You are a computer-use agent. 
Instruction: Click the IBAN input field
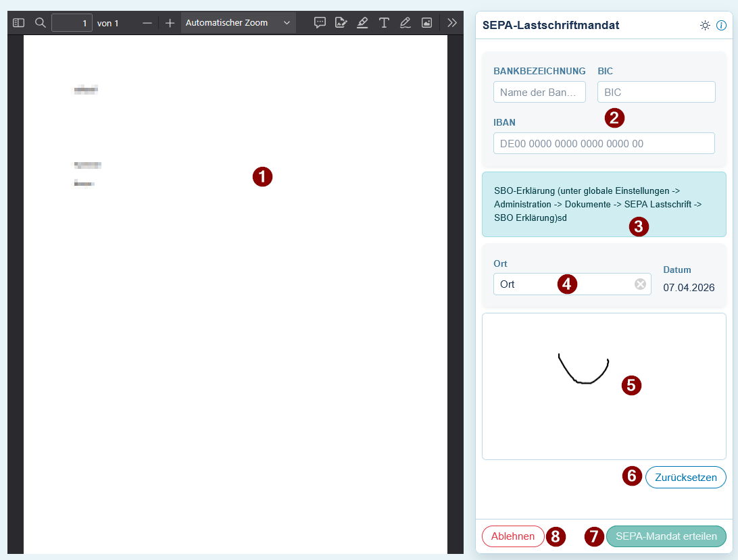click(604, 143)
